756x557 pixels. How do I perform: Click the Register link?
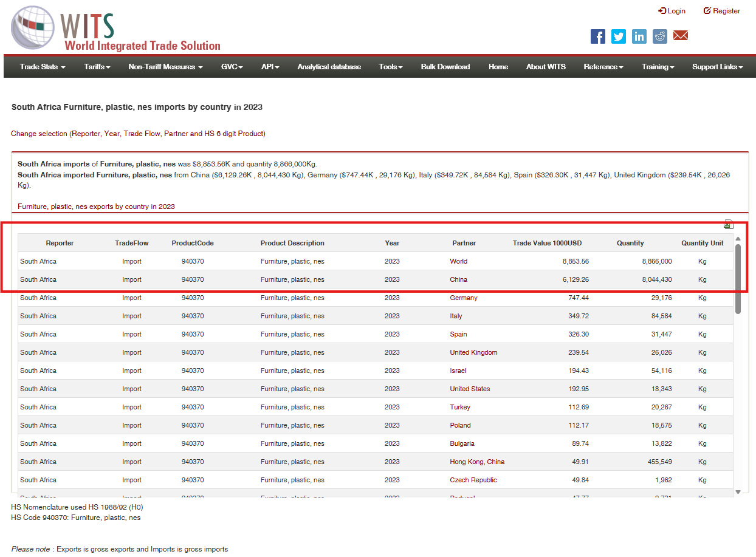pyautogui.click(x=722, y=11)
